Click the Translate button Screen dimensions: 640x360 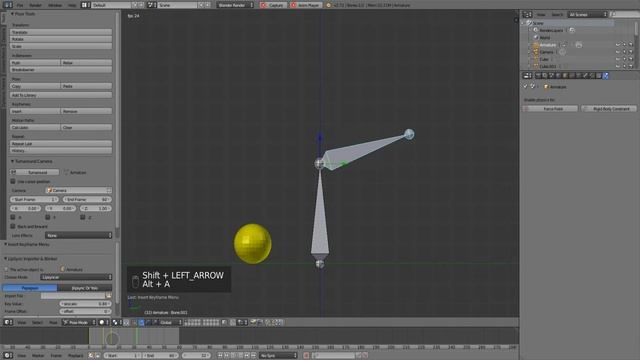[x=61, y=32]
